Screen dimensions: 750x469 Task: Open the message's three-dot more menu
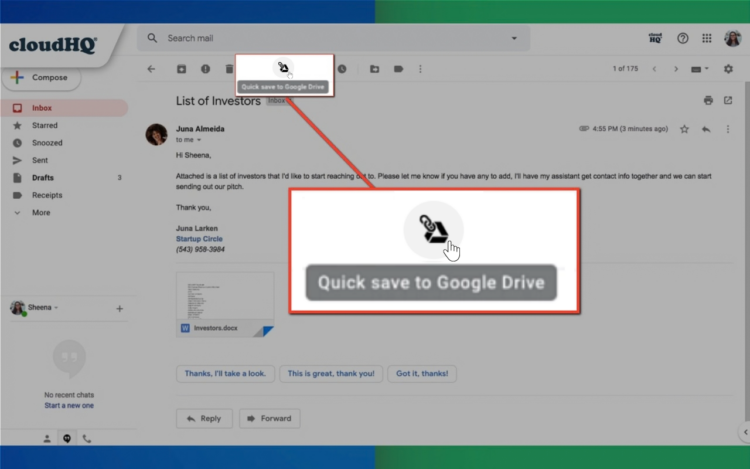tap(728, 129)
